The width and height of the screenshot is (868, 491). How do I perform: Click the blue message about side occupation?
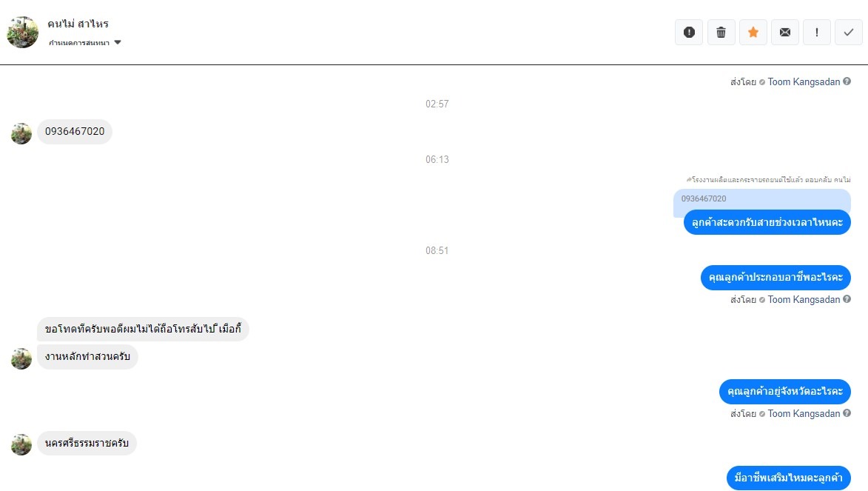(x=788, y=478)
